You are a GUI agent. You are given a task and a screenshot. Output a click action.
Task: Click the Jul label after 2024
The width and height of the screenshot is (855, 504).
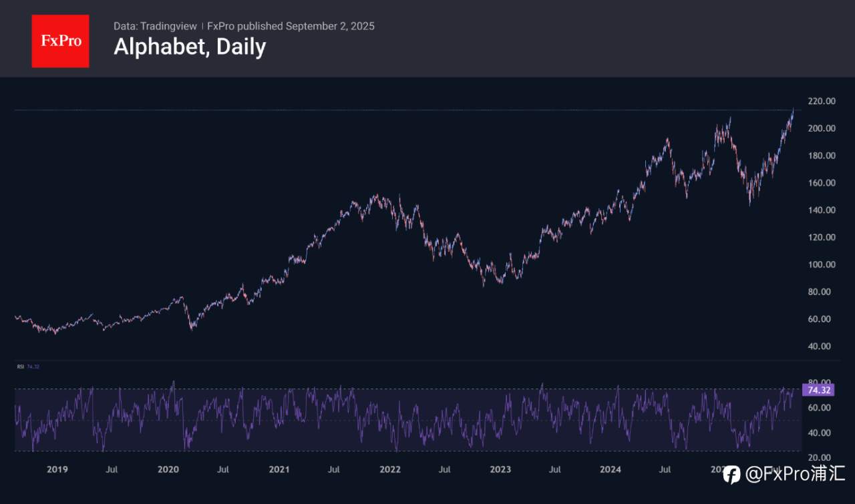pos(665,470)
